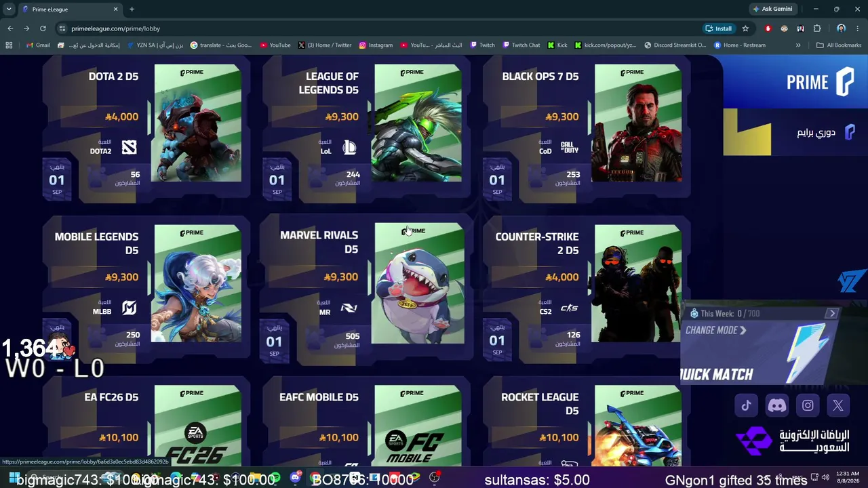The image size is (868, 488).
Task: Open the YZN SA bookmark
Action: point(155,45)
